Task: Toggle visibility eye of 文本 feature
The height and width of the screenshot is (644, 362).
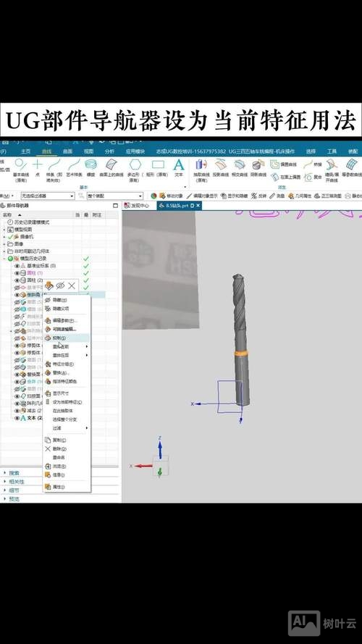Action: click(17, 418)
